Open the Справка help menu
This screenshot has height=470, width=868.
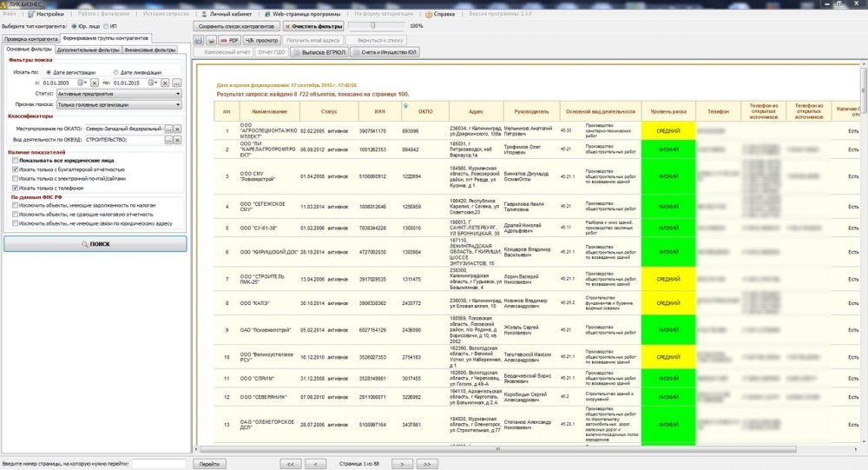click(x=440, y=14)
